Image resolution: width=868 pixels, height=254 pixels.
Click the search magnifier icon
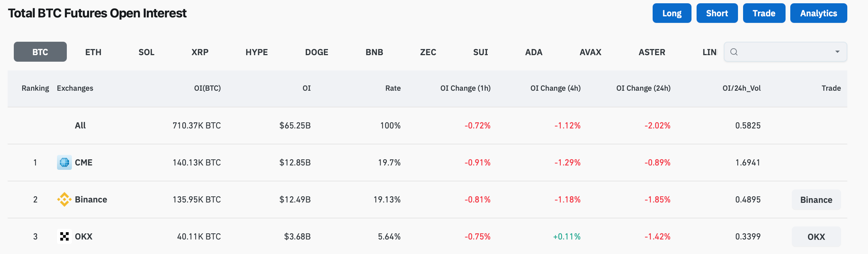click(735, 52)
